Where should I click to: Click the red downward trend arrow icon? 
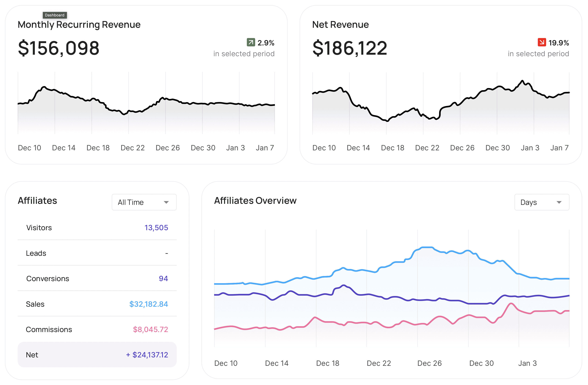tap(542, 42)
